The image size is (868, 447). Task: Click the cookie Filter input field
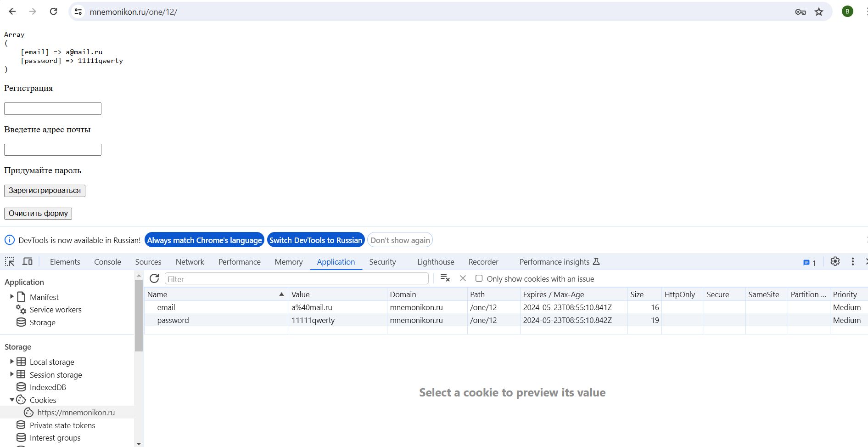point(296,279)
